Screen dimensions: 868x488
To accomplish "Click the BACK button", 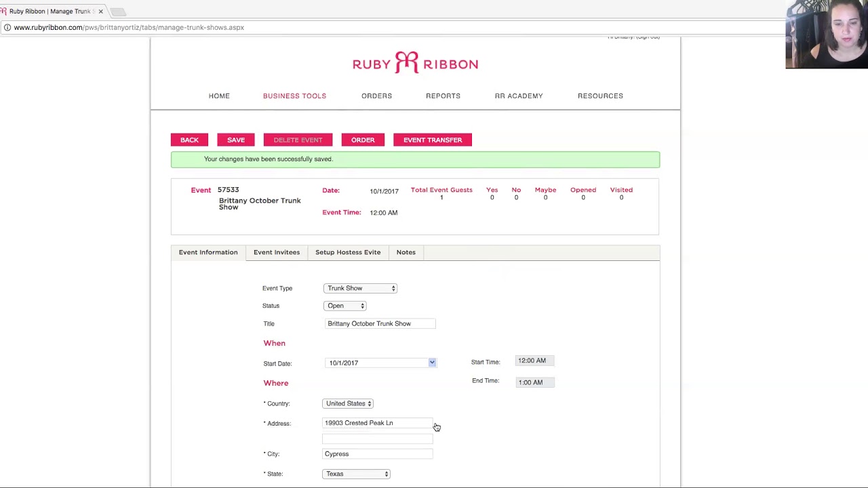I will tap(189, 140).
